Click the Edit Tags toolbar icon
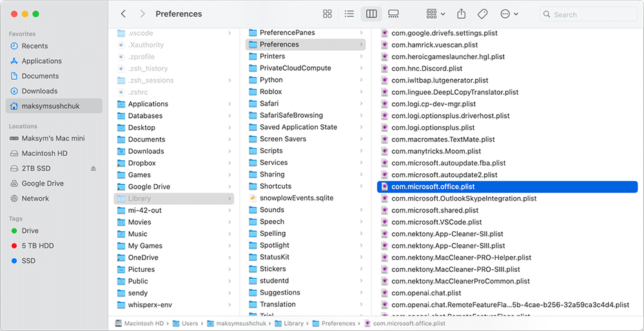 (x=482, y=14)
